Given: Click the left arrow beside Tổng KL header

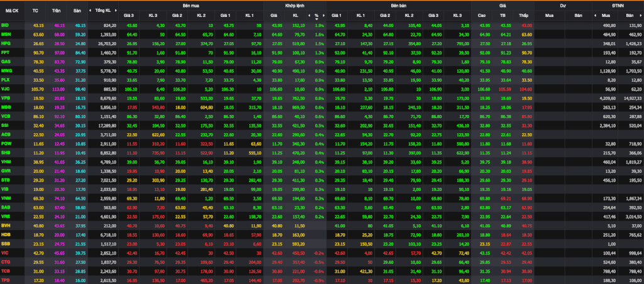Looking at the screenshot, I should click(x=91, y=10).
